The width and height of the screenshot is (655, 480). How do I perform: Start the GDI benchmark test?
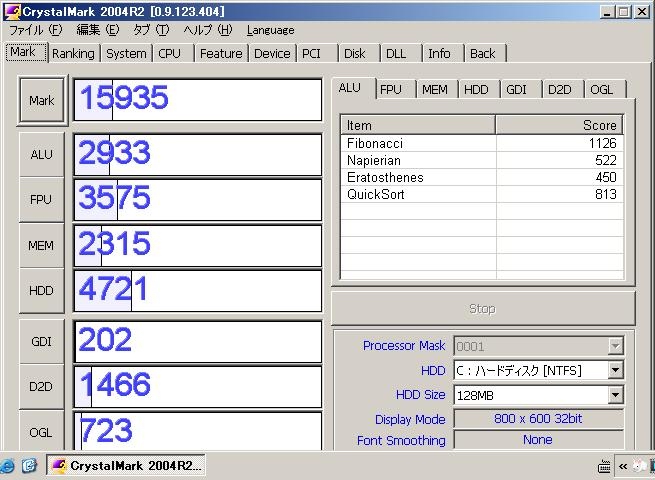point(41,341)
